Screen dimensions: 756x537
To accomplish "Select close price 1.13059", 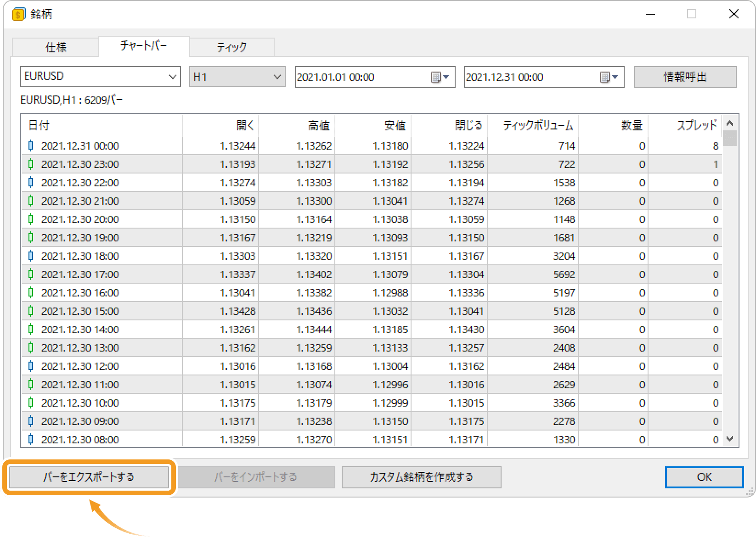I will pos(467,219).
